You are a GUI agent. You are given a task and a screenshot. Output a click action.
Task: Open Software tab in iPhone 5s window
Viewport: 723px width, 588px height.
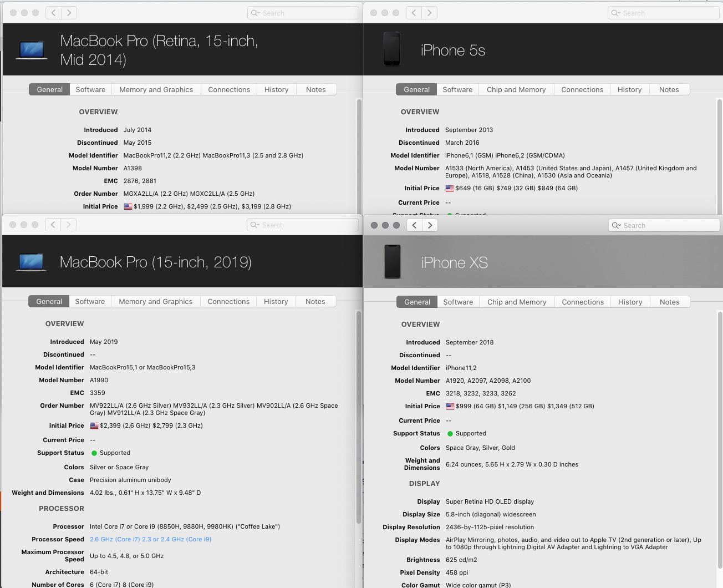pyautogui.click(x=457, y=89)
